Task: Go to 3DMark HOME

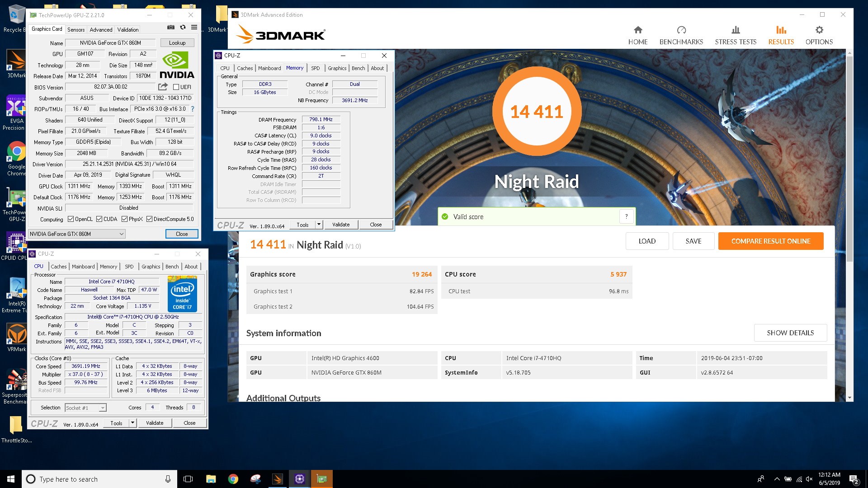Action: pyautogui.click(x=637, y=35)
